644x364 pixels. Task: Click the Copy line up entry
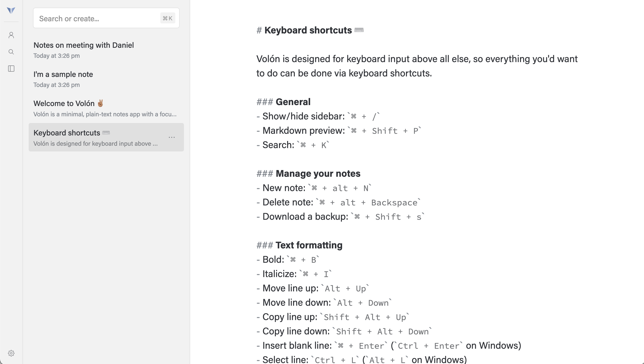tap(333, 317)
